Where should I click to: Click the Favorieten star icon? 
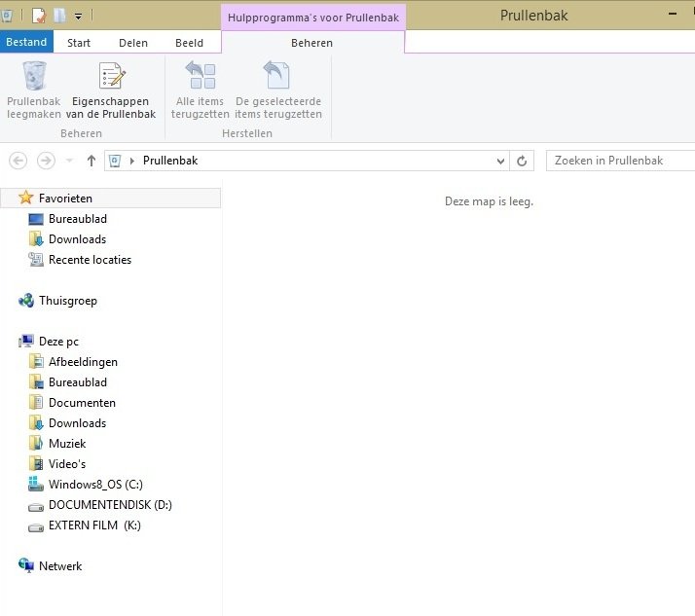click(26, 198)
